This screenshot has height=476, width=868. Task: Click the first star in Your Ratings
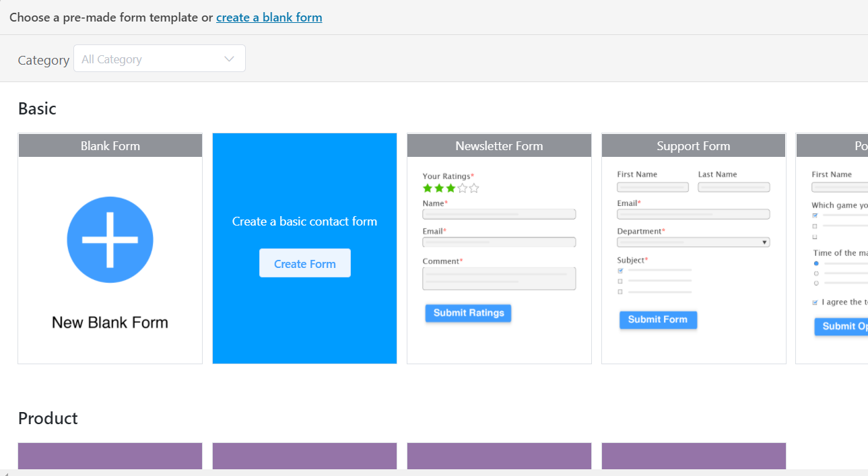point(428,188)
